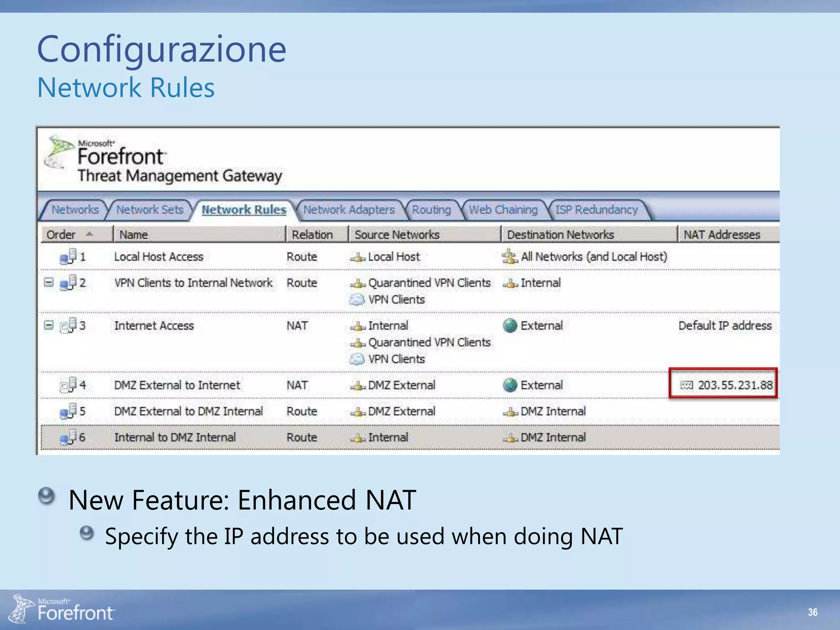
Task: Click the 203.55.231.88 NAT address value
Action: [x=735, y=385]
